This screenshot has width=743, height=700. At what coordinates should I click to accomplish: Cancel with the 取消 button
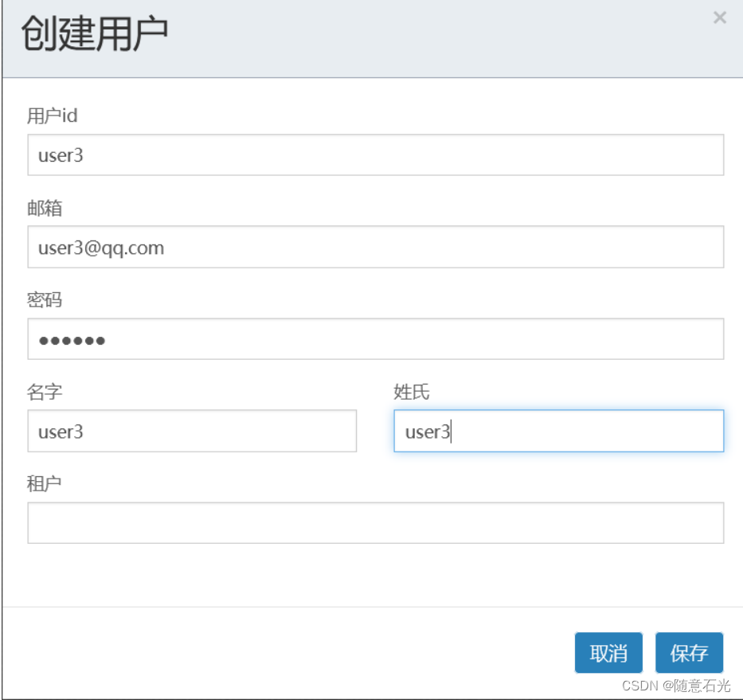pyautogui.click(x=608, y=652)
